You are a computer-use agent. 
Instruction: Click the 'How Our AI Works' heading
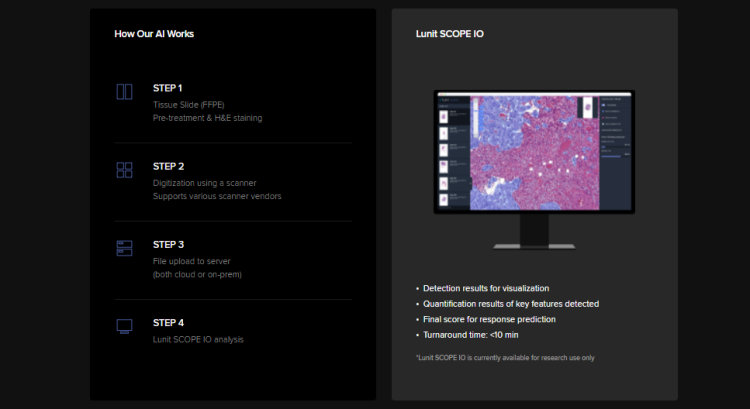click(x=154, y=34)
